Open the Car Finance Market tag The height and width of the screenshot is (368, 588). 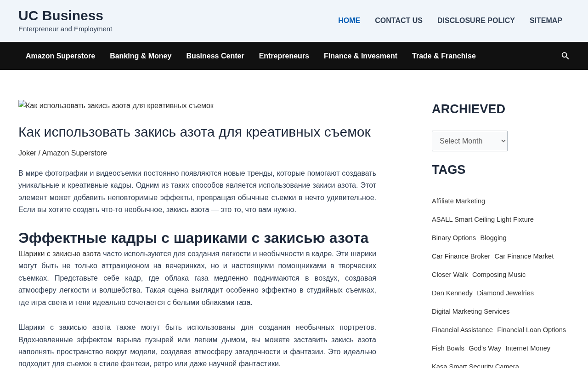(x=524, y=256)
